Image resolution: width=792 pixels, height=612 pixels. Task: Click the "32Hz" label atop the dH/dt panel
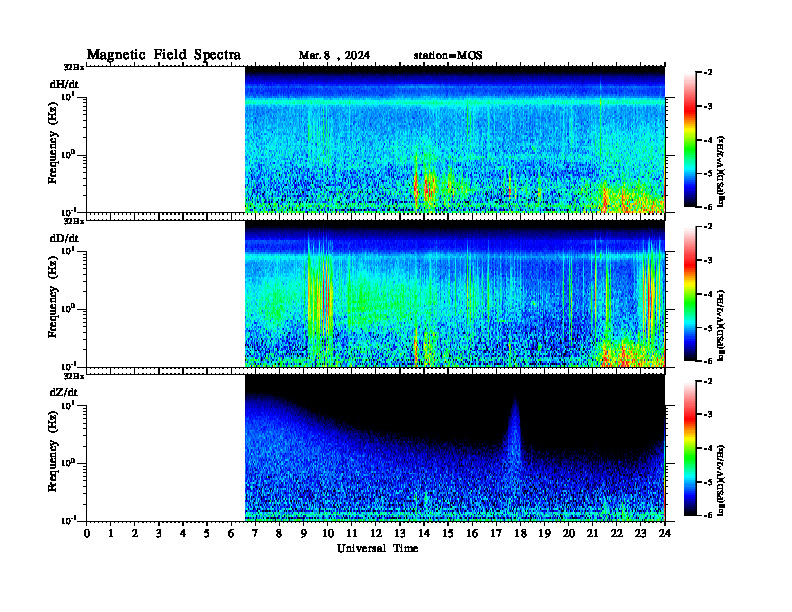(74, 67)
